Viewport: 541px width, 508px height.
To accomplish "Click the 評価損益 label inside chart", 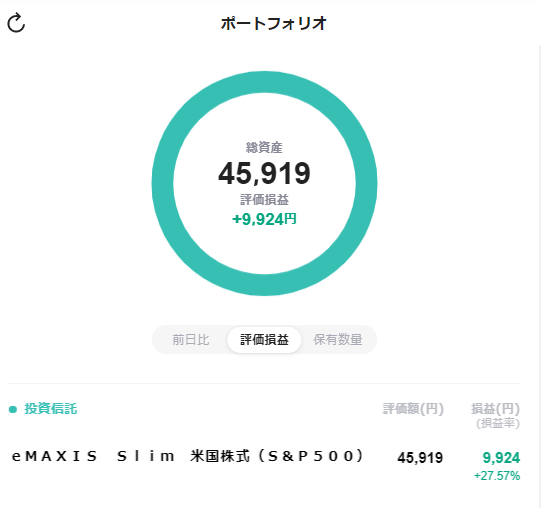I will (264, 200).
